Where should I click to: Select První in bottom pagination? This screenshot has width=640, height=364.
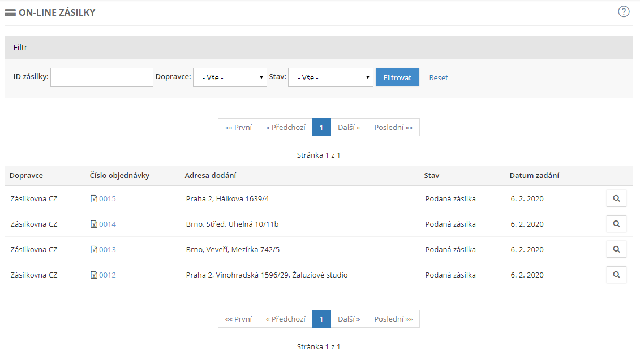coord(238,319)
